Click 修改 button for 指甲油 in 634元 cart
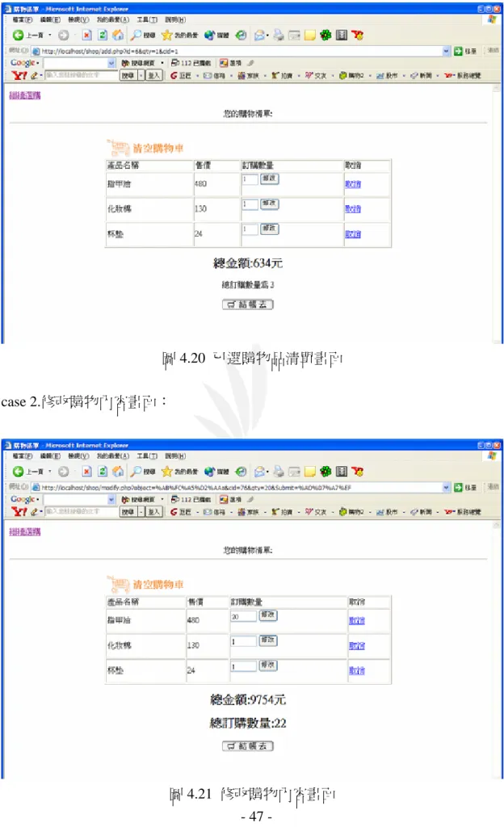Viewport: 504px width, 831px height. pos(269,178)
